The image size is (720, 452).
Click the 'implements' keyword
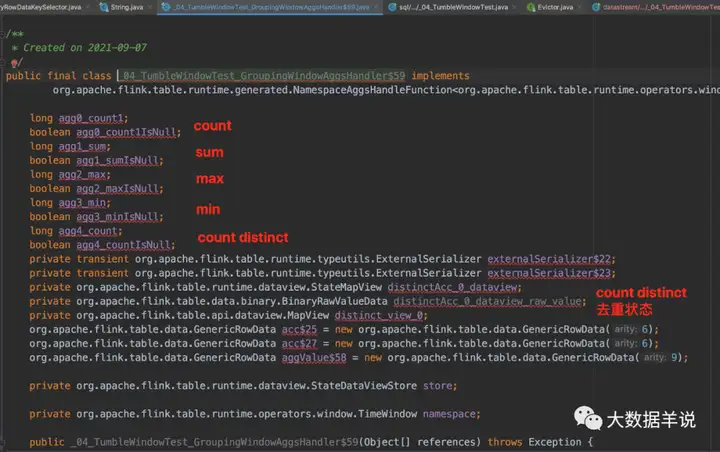[x=440, y=76]
